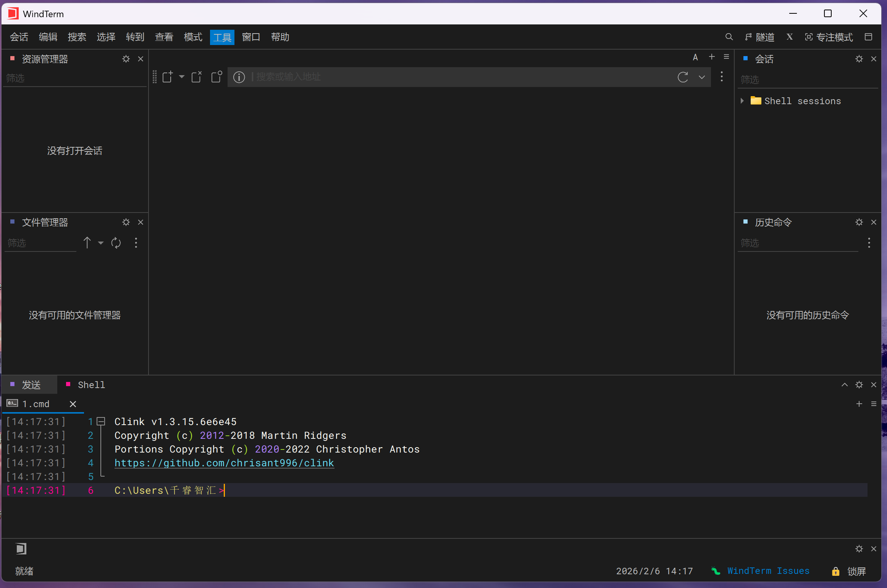Click the duplicate session icon in toolbar
Image resolution: width=887 pixels, height=588 pixels.
(216, 77)
